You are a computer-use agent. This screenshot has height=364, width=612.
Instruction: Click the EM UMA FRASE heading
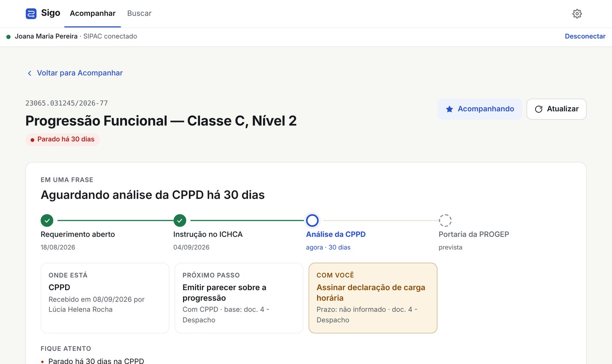(x=67, y=180)
